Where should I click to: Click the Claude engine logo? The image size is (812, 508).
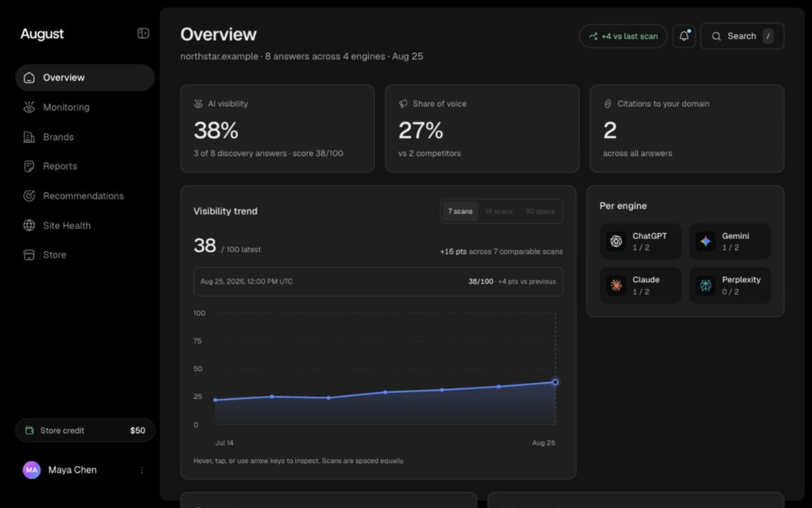(616, 285)
